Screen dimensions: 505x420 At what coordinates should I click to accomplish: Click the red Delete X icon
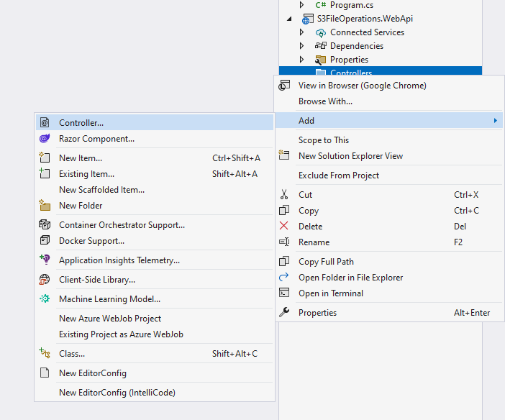(284, 227)
